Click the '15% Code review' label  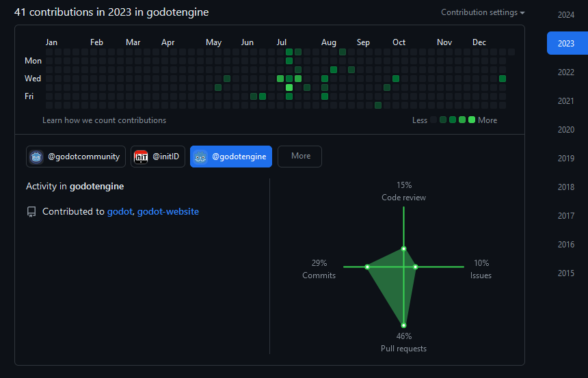click(x=404, y=191)
